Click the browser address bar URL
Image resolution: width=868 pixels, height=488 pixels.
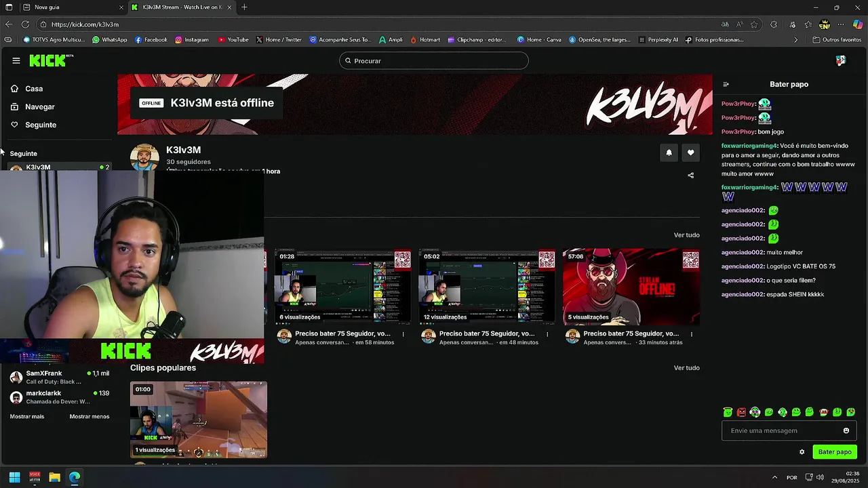coord(85,24)
